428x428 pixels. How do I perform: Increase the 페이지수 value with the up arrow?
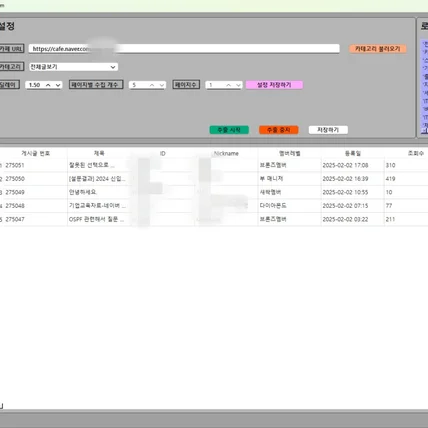(228, 85)
